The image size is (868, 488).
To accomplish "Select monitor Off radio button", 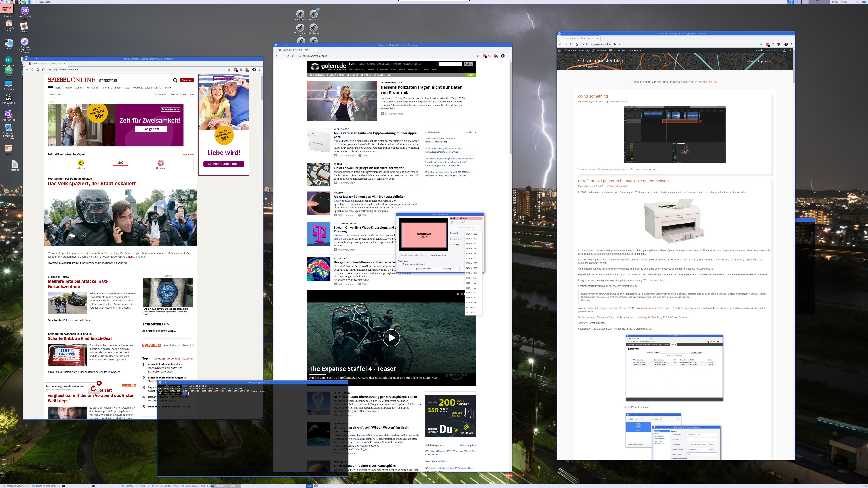I will pos(461,222).
